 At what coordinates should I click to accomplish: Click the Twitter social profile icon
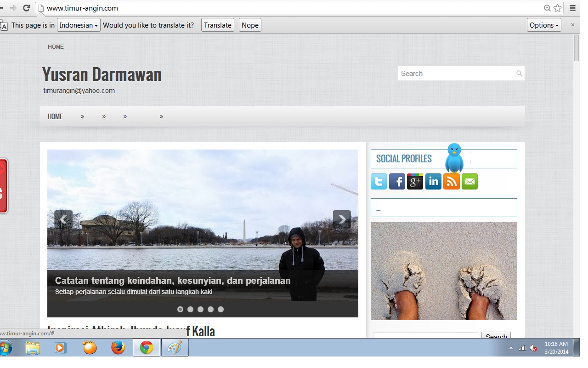coord(379,182)
